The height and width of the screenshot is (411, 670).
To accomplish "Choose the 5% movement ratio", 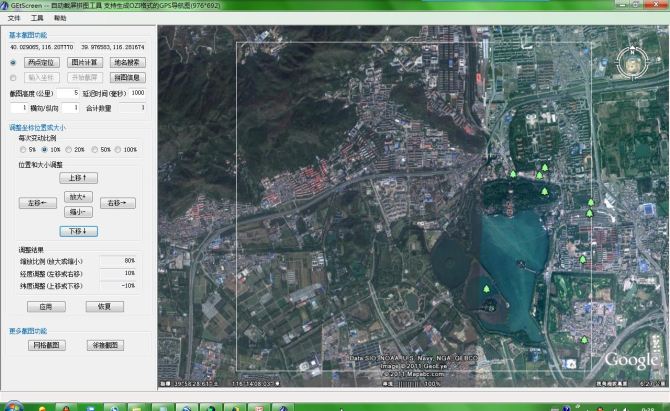I will [23, 150].
